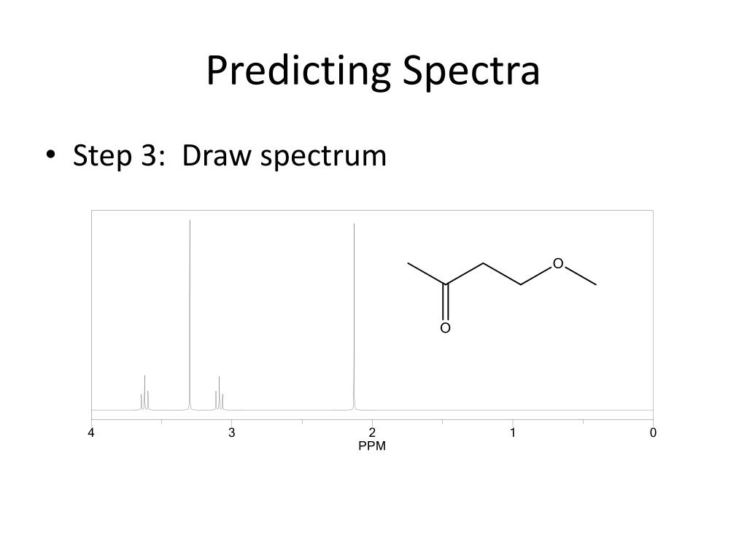Click the C=O double bond in the molecule
The height and width of the screenshot is (560, 747).
(x=446, y=303)
